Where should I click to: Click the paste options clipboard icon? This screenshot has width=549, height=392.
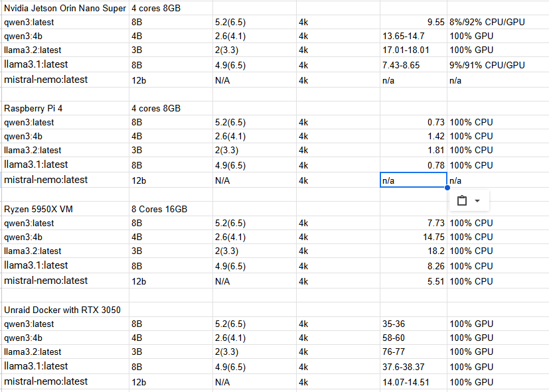[x=463, y=201]
